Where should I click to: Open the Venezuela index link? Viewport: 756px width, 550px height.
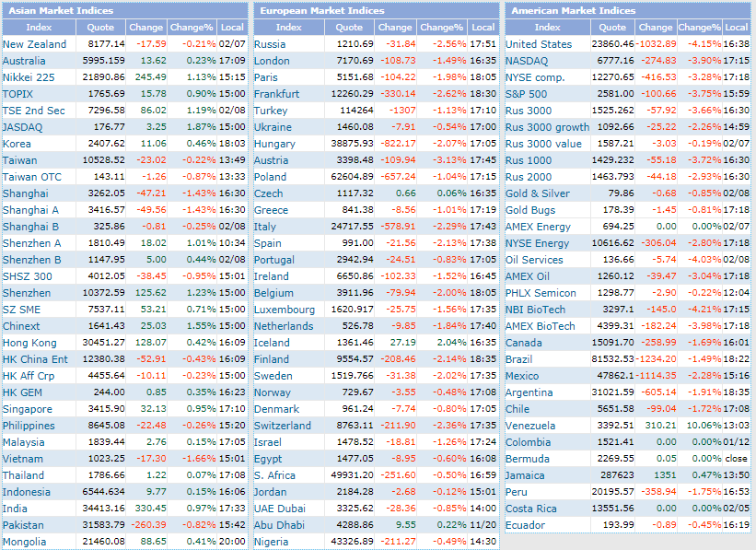530,426
